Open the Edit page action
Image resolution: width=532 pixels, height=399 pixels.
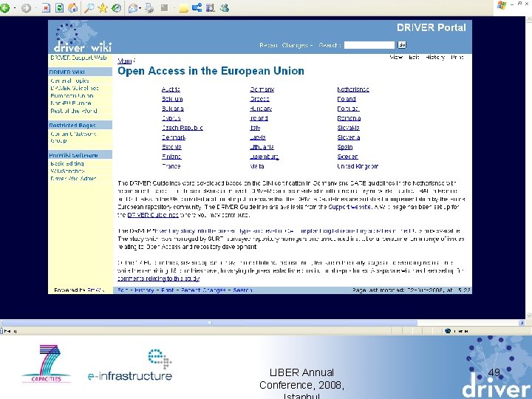point(414,58)
